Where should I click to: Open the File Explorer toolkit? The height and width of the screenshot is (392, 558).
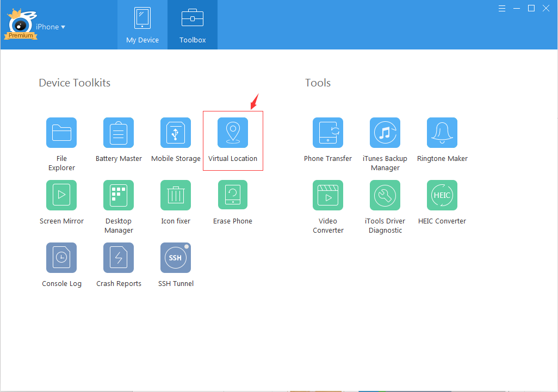click(x=61, y=133)
